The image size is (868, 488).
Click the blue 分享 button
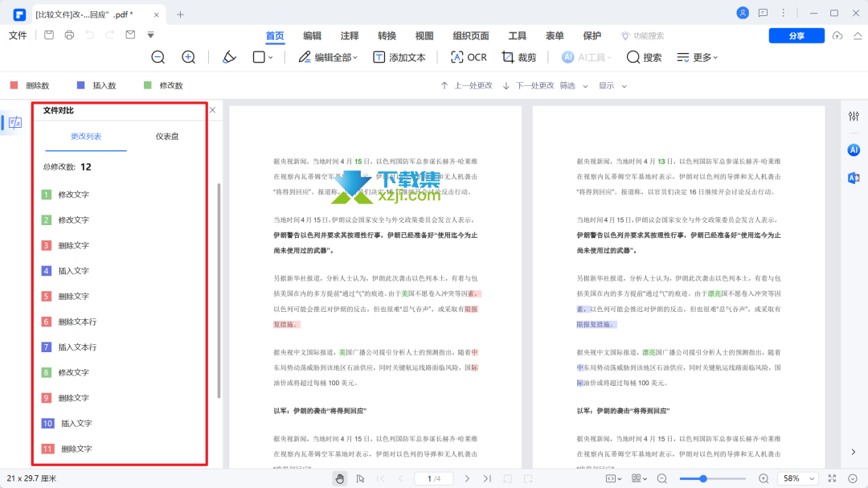pos(796,35)
